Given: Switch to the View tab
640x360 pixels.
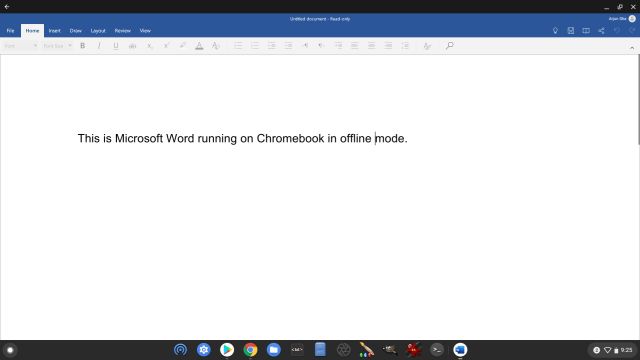Looking at the screenshot, I should click(145, 31).
